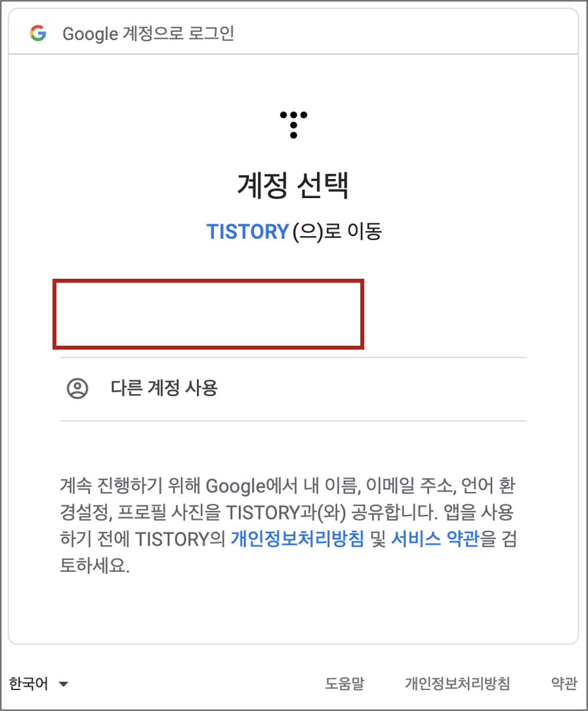The width and height of the screenshot is (588, 711).
Task: Choose 다른 계정 사용 option
Action: [293, 388]
